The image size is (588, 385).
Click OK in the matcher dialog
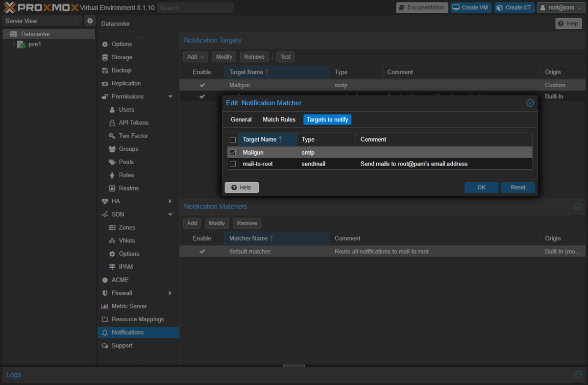point(481,188)
